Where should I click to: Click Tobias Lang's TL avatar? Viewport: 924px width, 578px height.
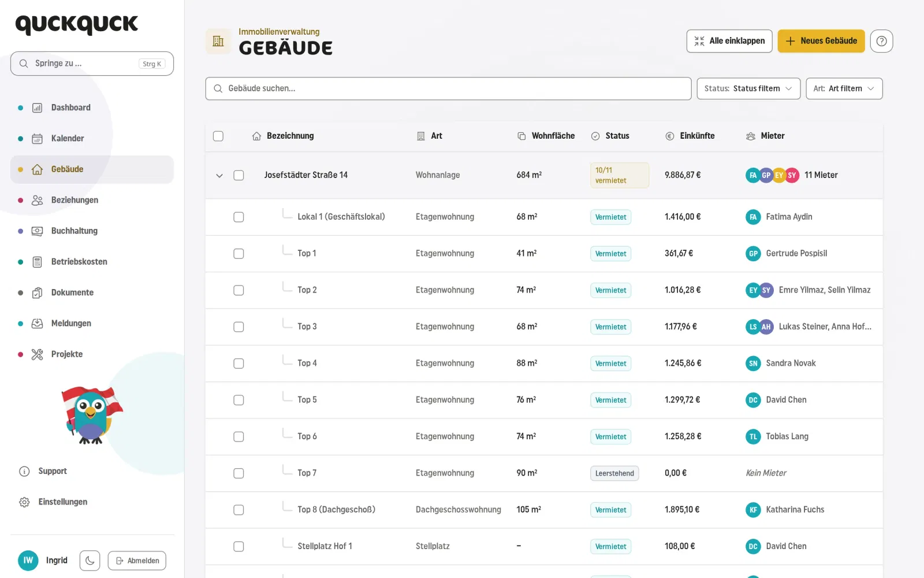pyautogui.click(x=753, y=437)
